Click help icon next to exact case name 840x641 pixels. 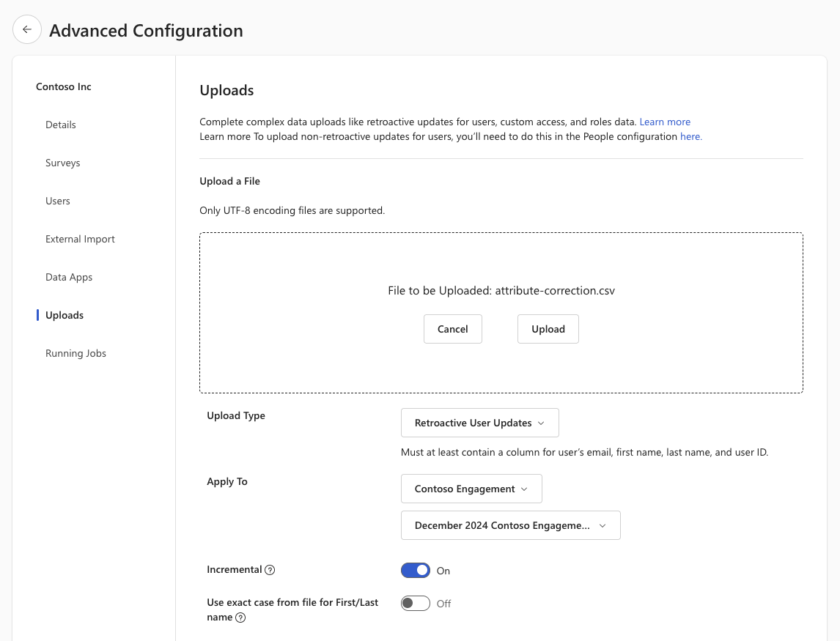click(x=240, y=618)
